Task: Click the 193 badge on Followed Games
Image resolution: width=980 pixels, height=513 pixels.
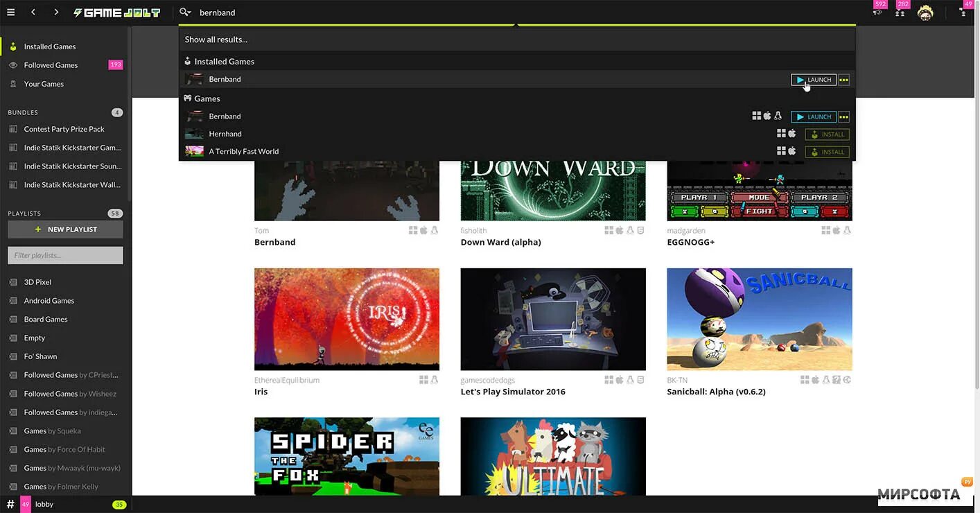Action: point(116,64)
